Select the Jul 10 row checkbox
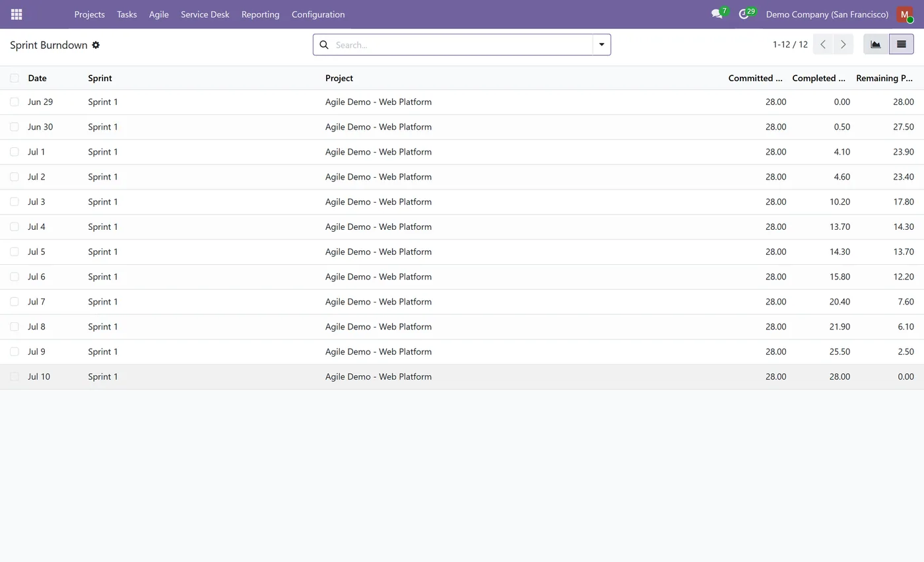Screen dimensions: 924x562 point(15,376)
